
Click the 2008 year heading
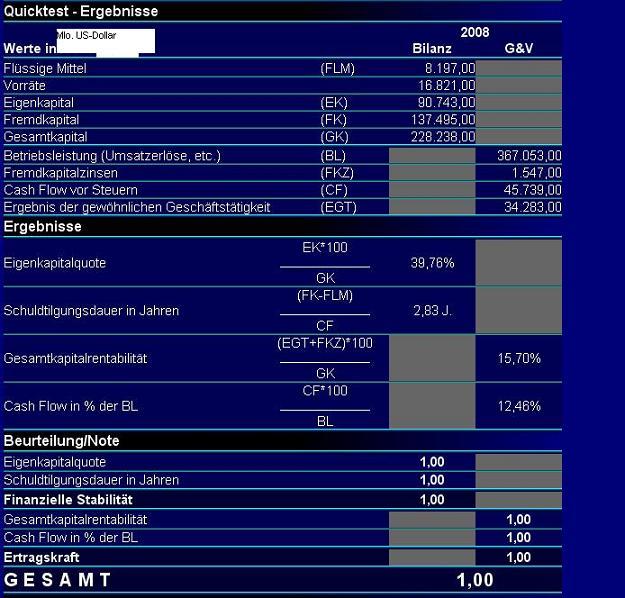tap(475, 32)
